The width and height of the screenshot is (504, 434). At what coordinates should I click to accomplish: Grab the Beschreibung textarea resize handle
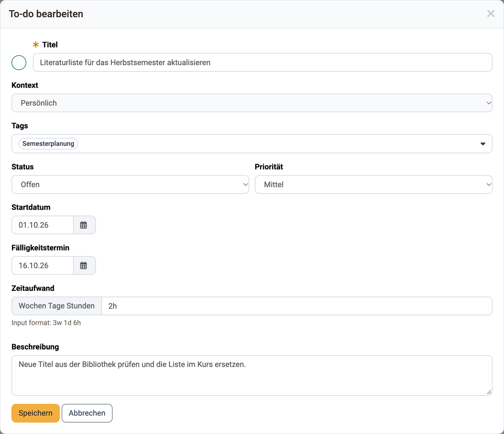coord(489,392)
